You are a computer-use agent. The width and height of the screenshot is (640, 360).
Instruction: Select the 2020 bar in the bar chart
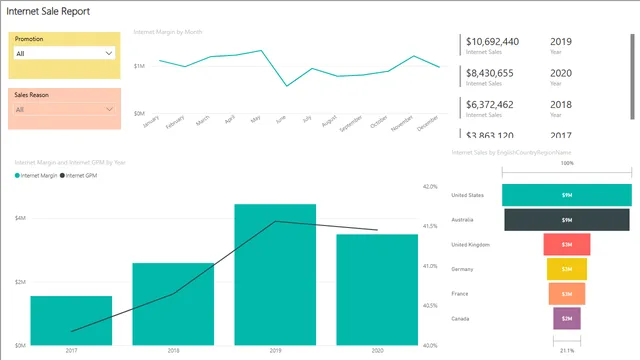click(377, 290)
